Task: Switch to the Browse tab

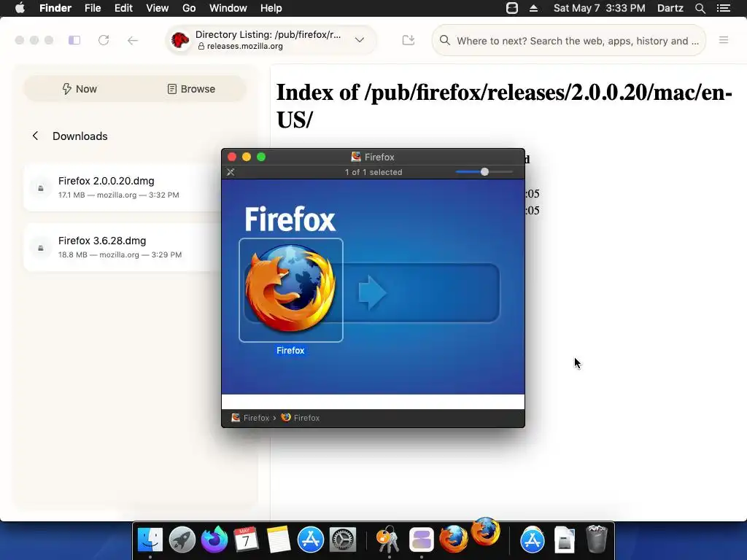Action: (x=191, y=89)
